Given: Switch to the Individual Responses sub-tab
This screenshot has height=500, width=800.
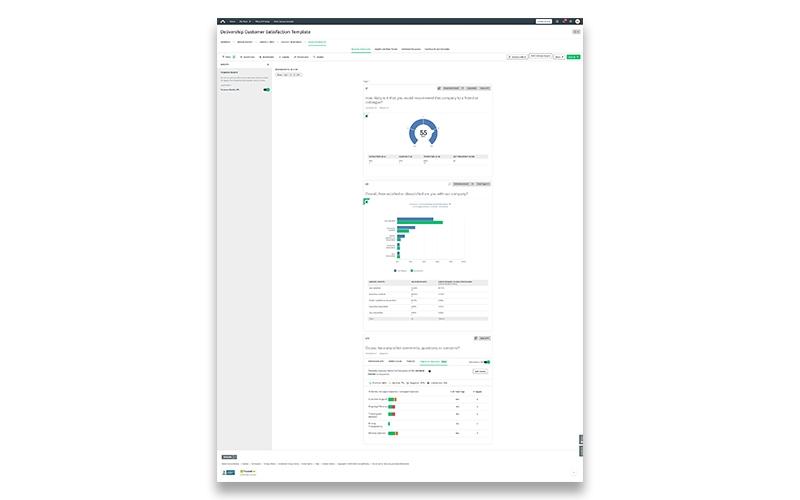Looking at the screenshot, I should (x=411, y=49).
